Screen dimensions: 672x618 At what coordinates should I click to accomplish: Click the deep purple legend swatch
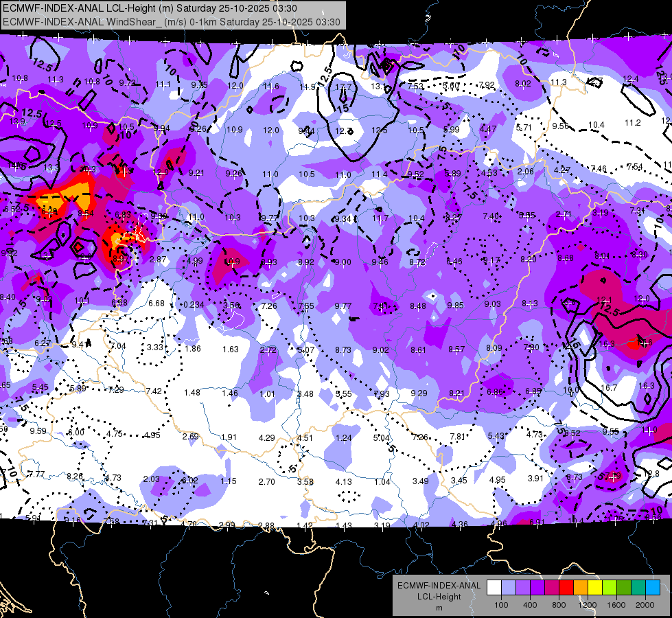pos(537,588)
